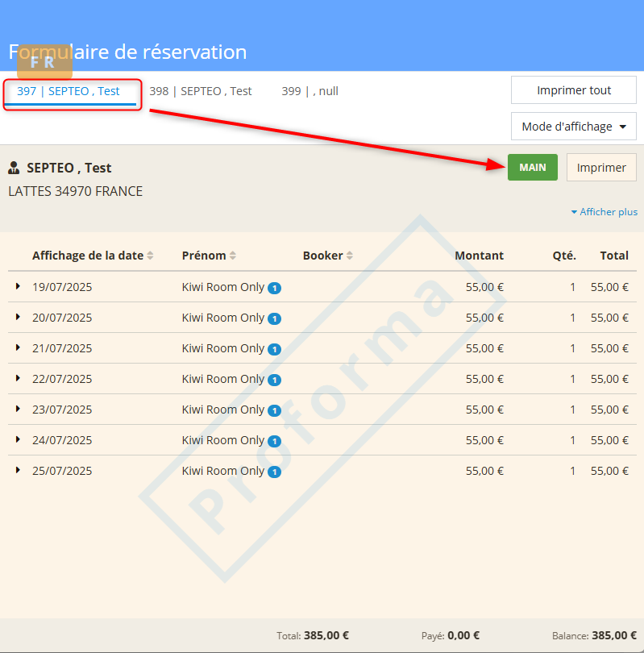644x653 pixels.
Task: Open the Mode d'affichage dropdown
Action: [573, 127]
